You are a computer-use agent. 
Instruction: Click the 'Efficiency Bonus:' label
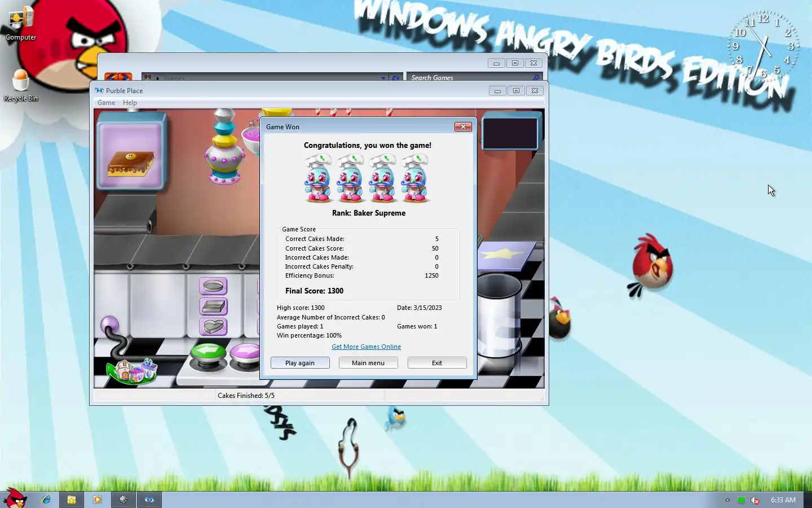pos(310,275)
